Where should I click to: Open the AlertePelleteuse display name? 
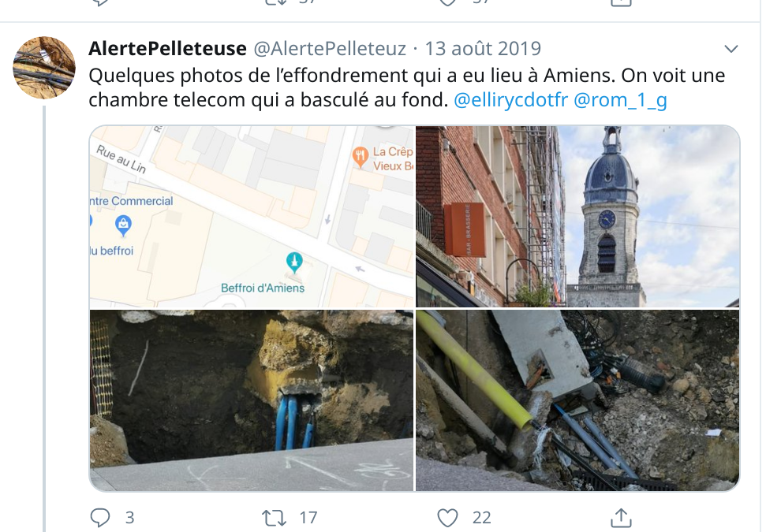pyautogui.click(x=167, y=49)
